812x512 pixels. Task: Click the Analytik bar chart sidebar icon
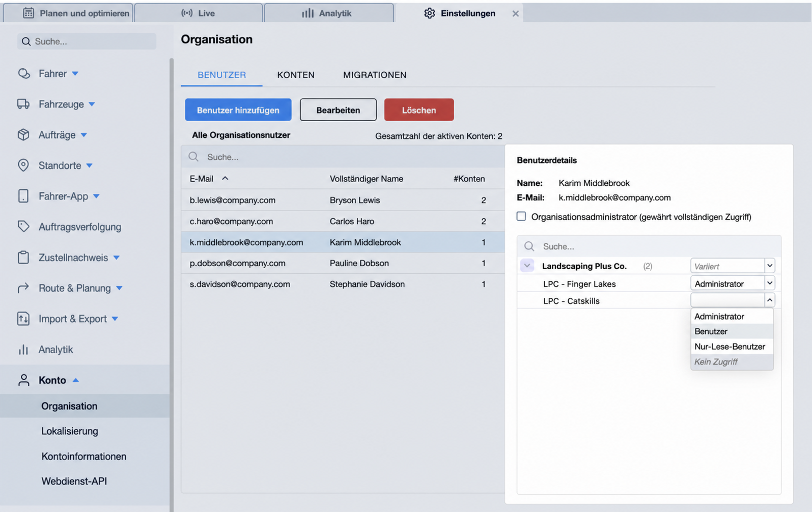coord(23,349)
